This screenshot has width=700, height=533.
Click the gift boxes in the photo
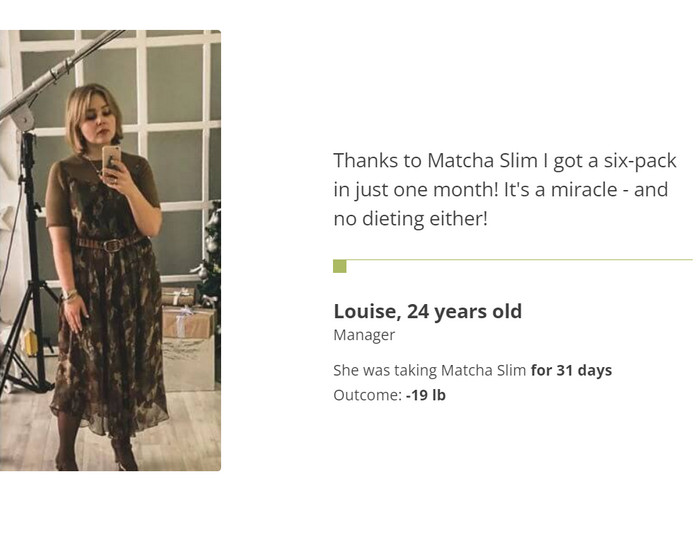pyautogui.click(x=186, y=313)
